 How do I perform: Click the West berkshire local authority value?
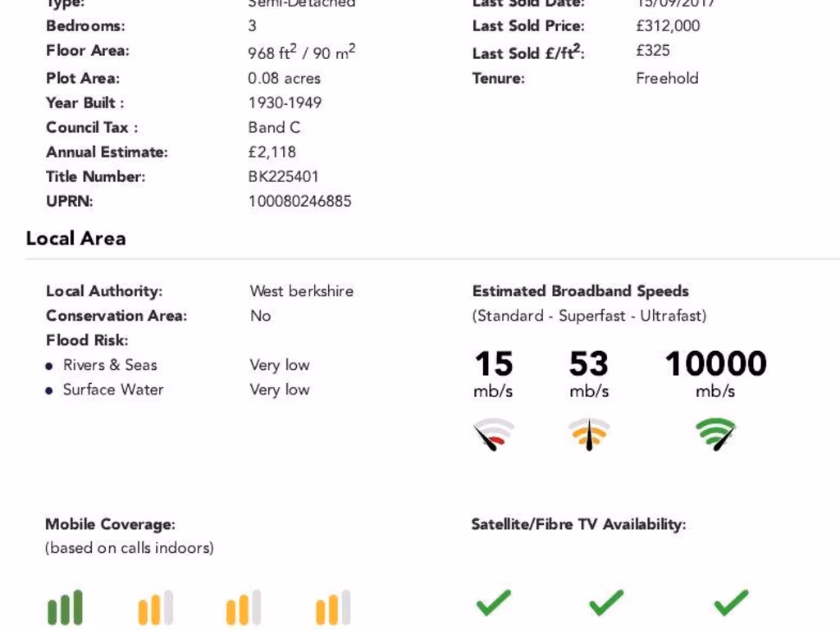pos(301,291)
